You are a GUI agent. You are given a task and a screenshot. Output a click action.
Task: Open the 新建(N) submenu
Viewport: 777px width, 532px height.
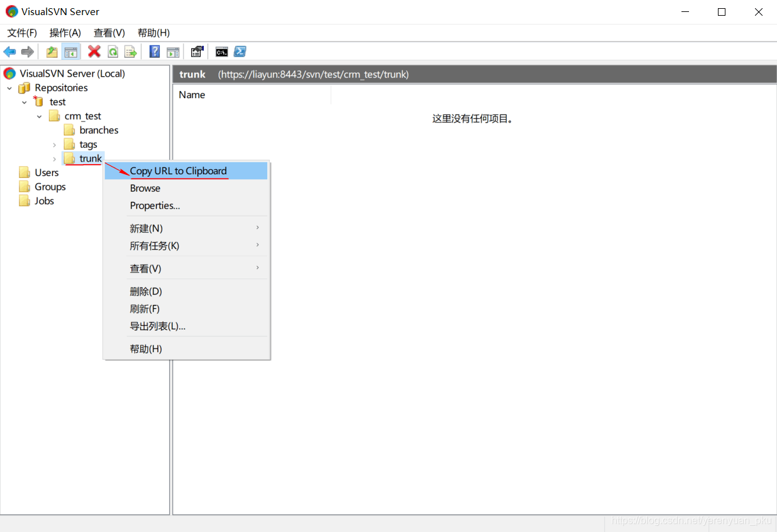(187, 228)
